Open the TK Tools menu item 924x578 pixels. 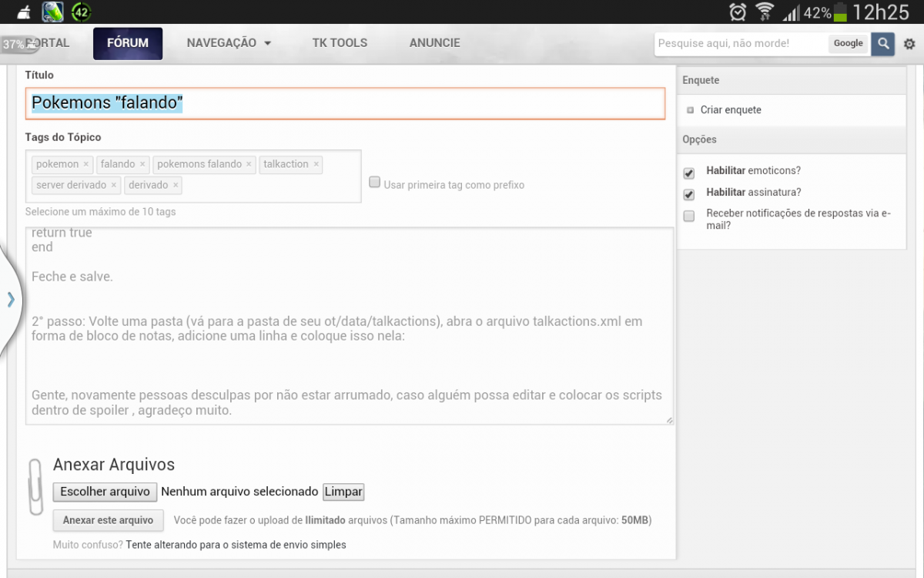pos(340,43)
